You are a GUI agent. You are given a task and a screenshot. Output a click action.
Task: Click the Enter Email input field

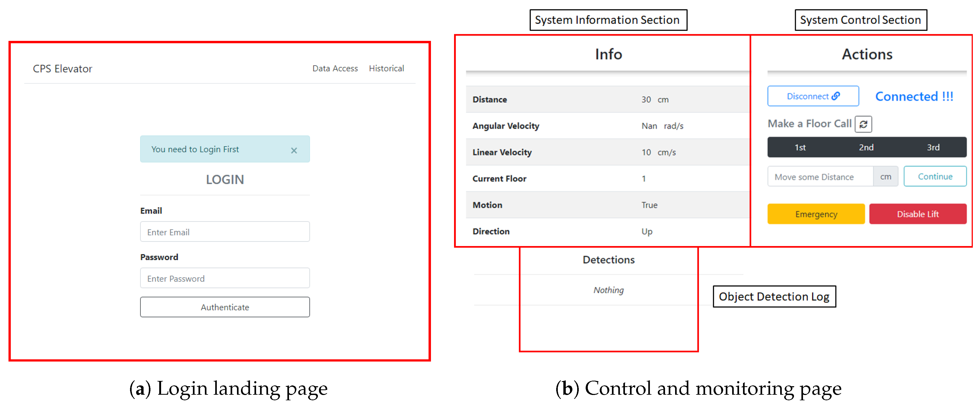[225, 232]
